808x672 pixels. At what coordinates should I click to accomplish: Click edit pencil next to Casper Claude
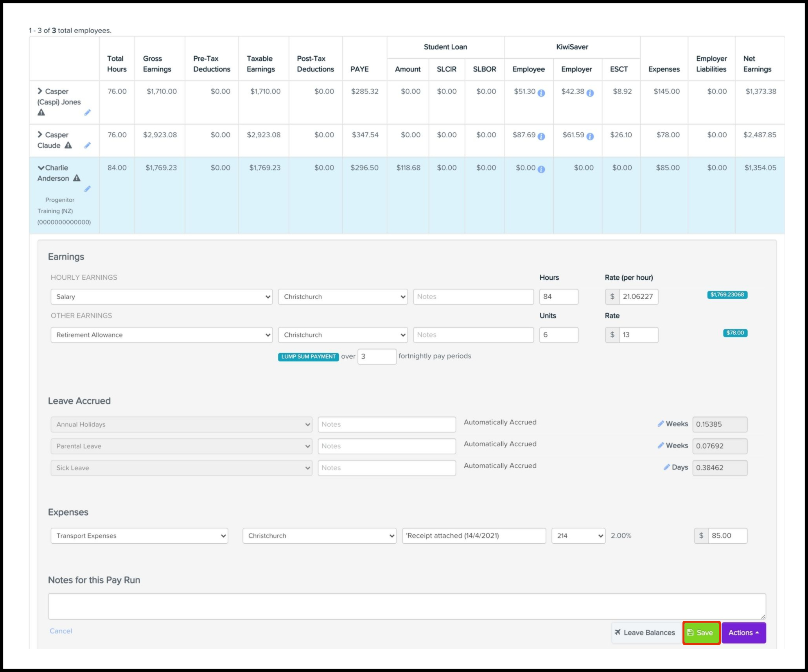click(x=87, y=146)
